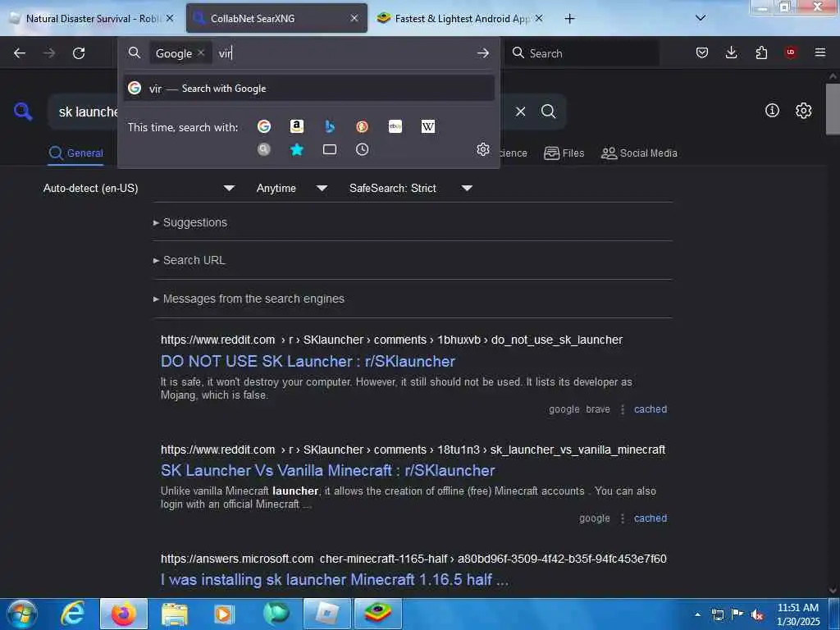Close the CollabNet SearXNG tab

[x=354, y=18]
